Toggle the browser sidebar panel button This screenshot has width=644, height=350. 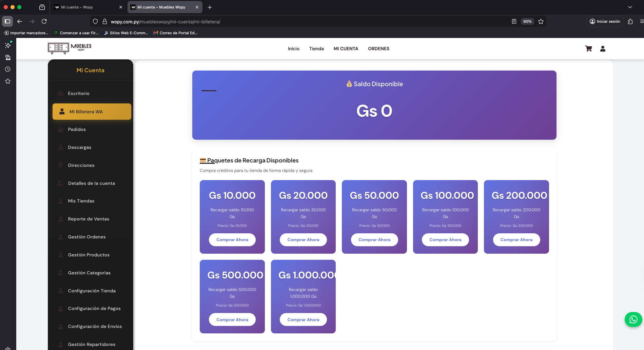pyautogui.click(x=7, y=21)
